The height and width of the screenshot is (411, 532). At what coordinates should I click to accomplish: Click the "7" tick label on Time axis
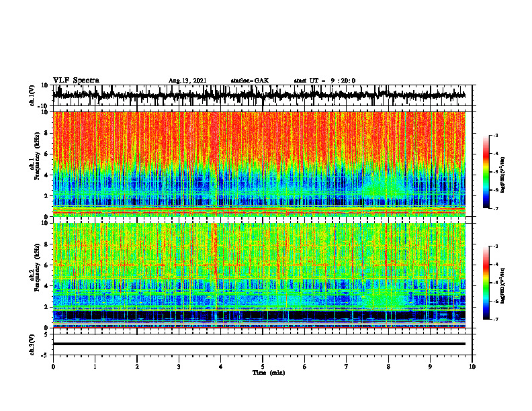(x=347, y=367)
